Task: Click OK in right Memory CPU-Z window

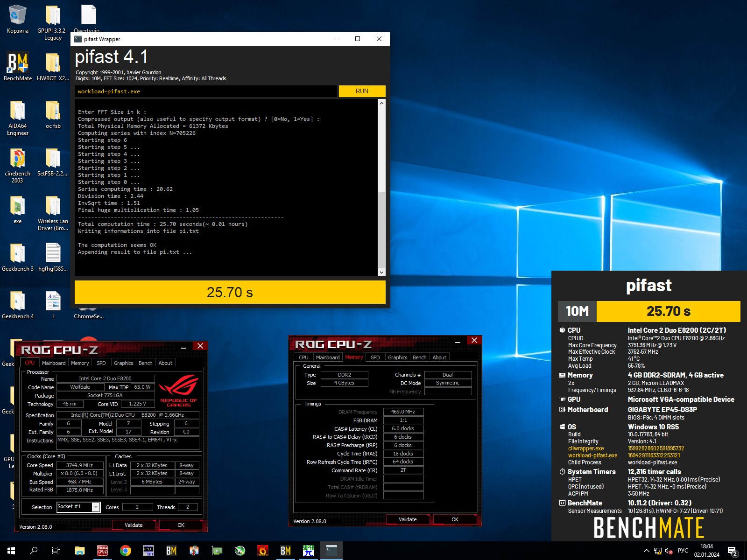Action: 455,519
